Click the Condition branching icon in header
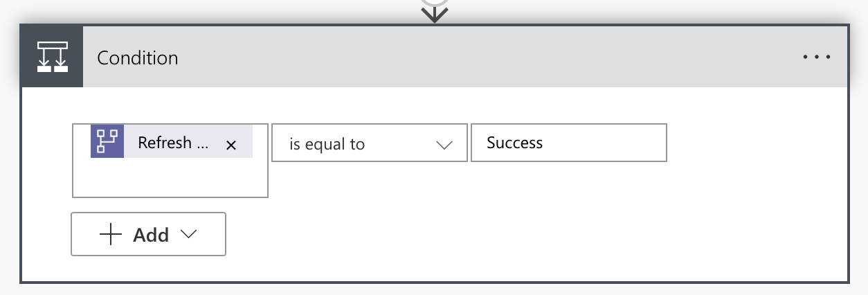The width and height of the screenshot is (868, 295). [52, 57]
